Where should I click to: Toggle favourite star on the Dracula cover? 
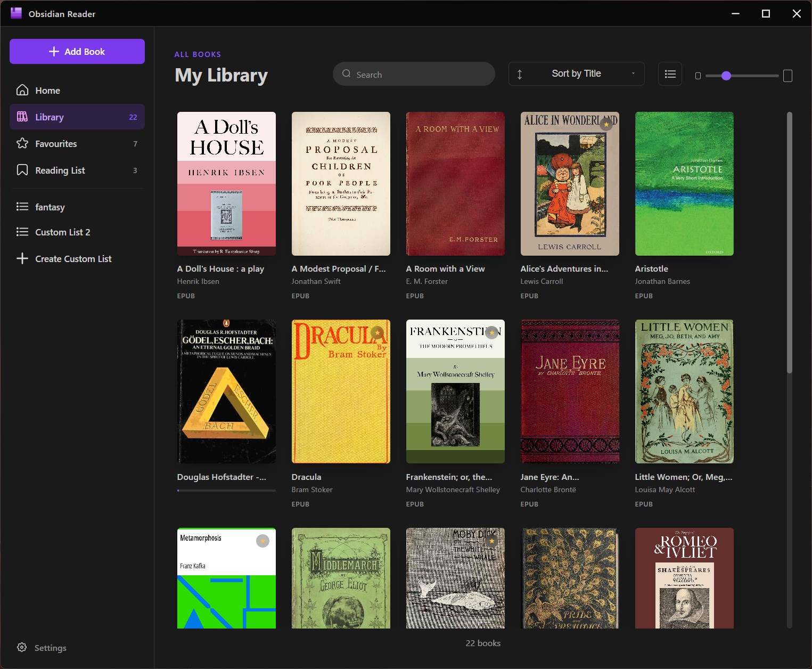click(378, 332)
